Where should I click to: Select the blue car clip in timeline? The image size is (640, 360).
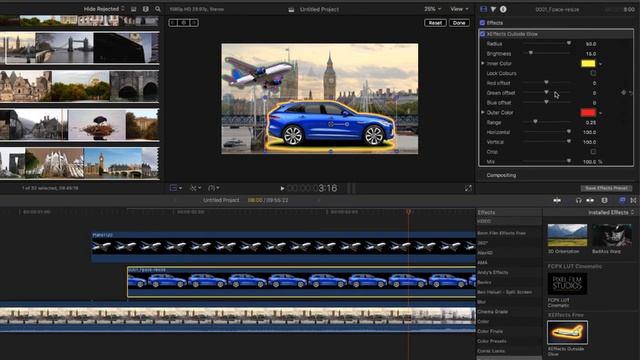point(302,282)
